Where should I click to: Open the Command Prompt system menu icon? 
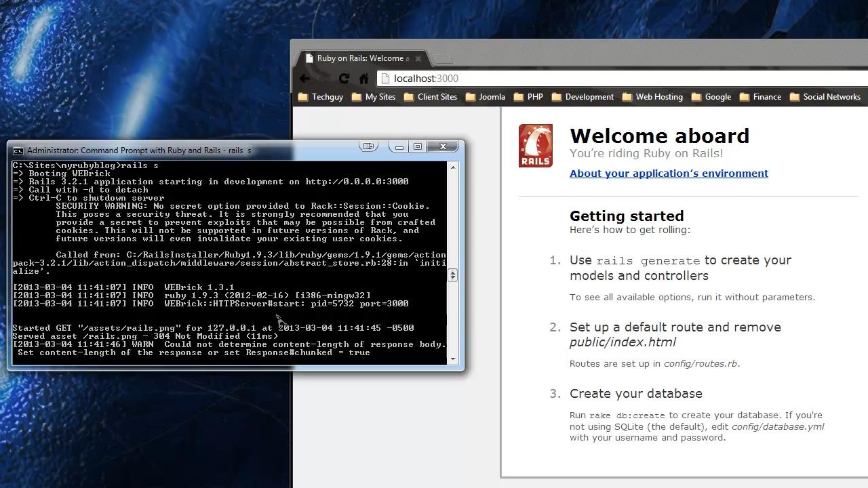click(18, 150)
